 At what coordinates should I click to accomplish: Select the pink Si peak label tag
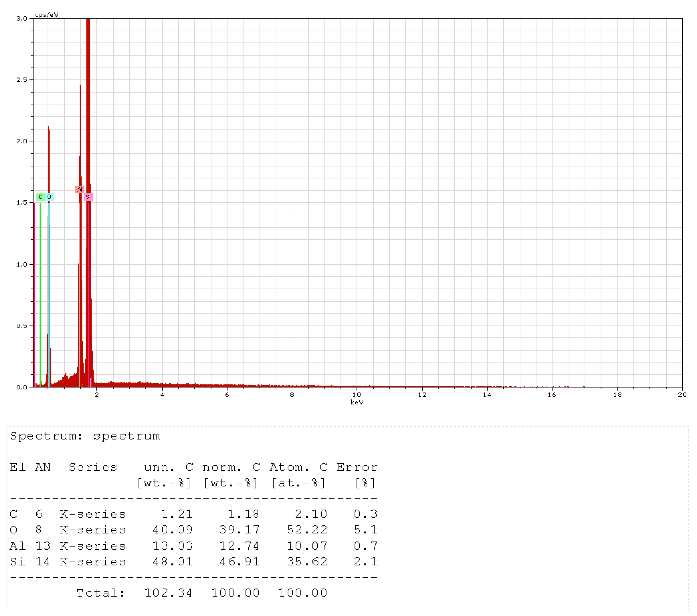[88, 197]
